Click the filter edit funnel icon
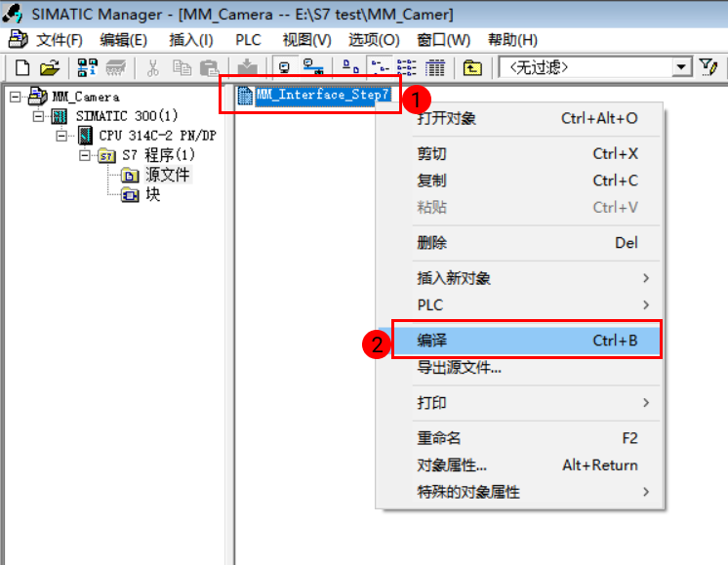 [708, 67]
